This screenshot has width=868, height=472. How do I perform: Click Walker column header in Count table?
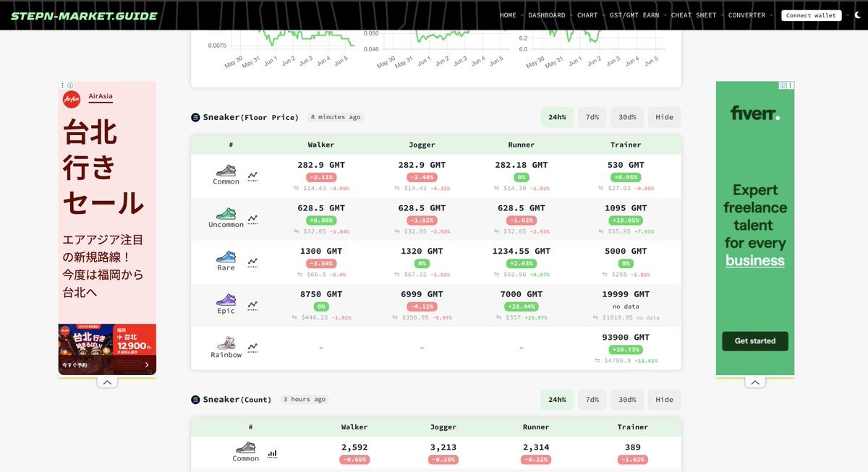(x=354, y=427)
